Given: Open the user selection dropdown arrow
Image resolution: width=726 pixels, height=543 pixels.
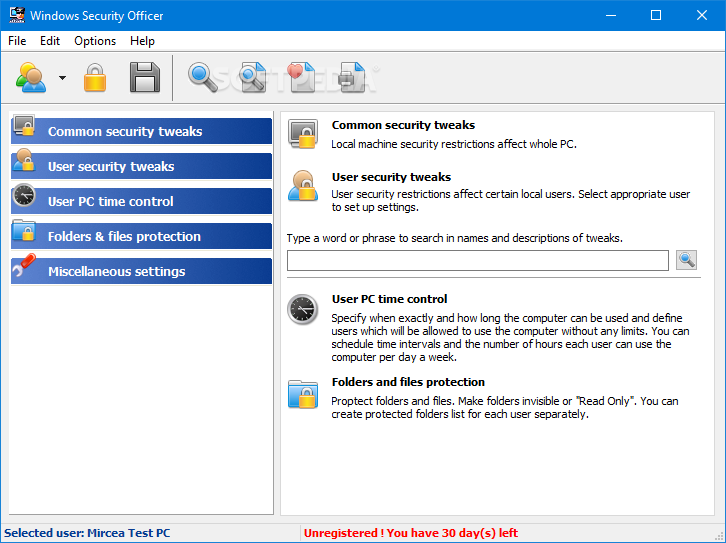Looking at the screenshot, I should click(x=62, y=78).
